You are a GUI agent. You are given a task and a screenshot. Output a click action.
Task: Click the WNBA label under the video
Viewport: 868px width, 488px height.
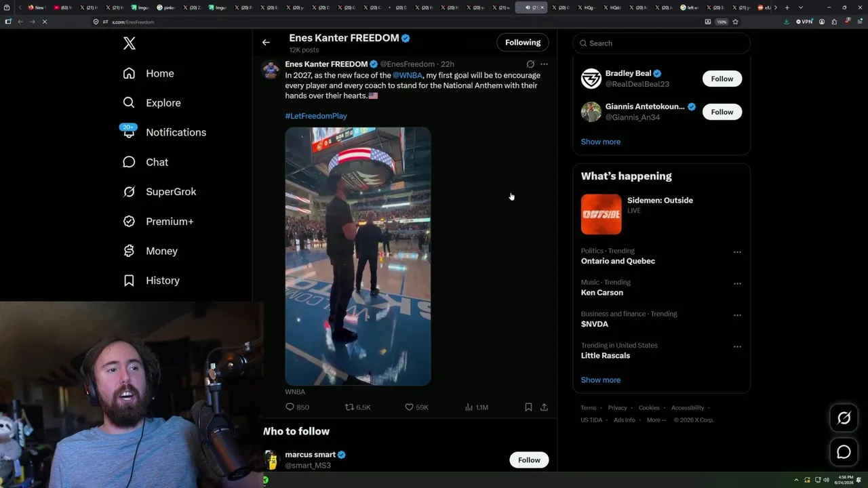(295, 392)
